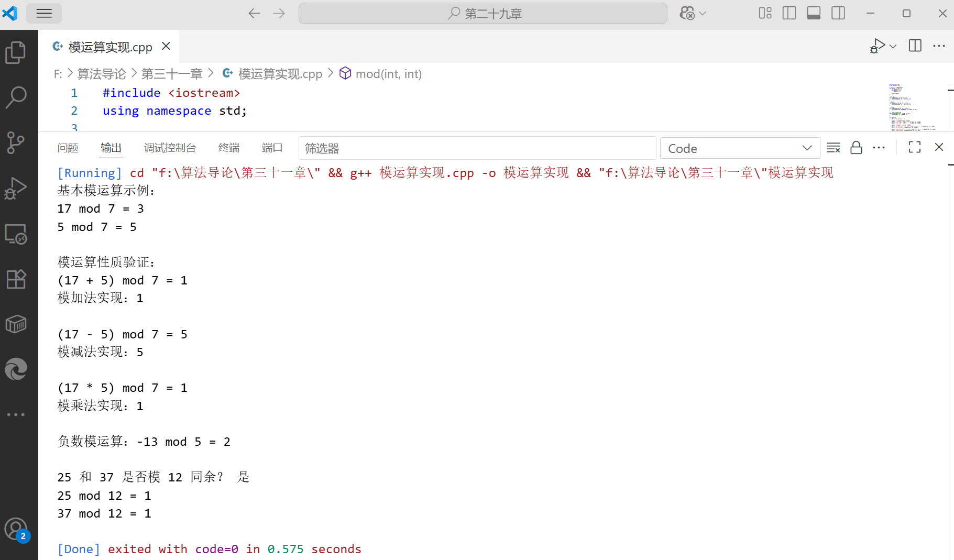Screen dimensions: 954x560
Task: Click the VS Code logo icon
Action: (x=10, y=14)
